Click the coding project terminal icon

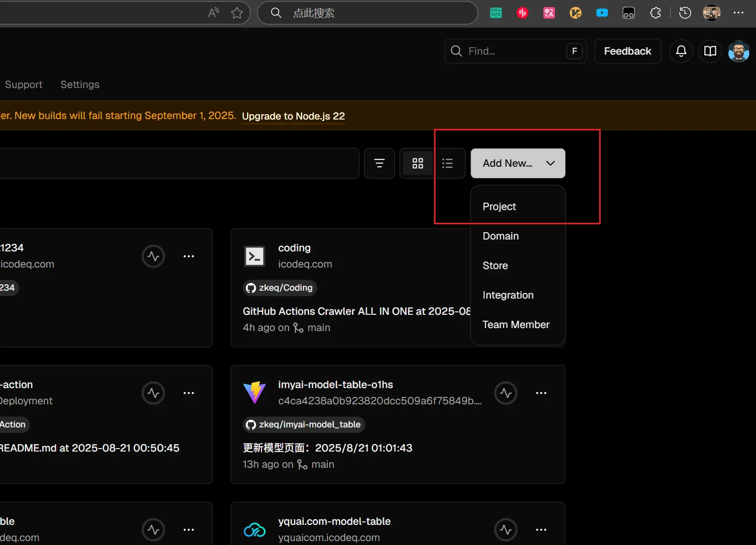pyautogui.click(x=255, y=256)
